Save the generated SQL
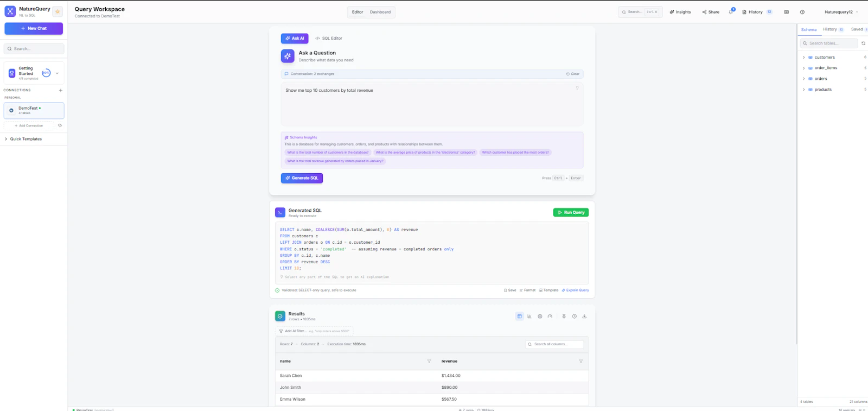Viewport: 868px width, 411px height. click(x=510, y=290)
